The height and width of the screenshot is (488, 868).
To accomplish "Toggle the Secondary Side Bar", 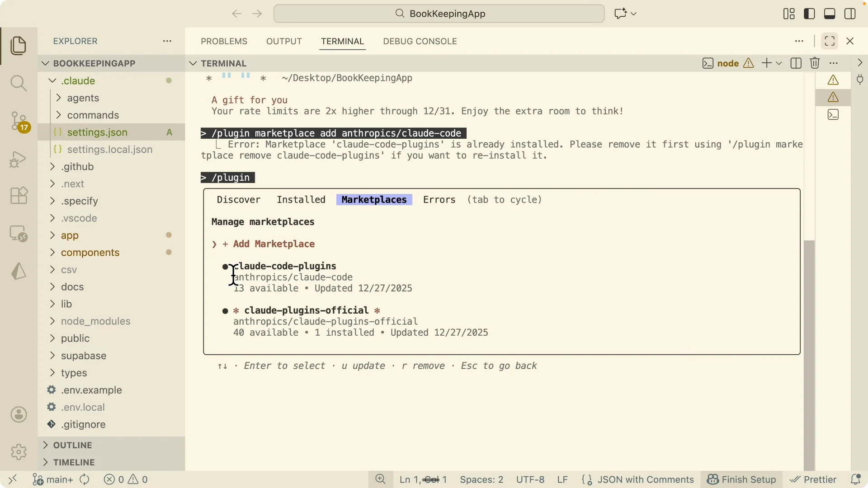I will point(850,14).
